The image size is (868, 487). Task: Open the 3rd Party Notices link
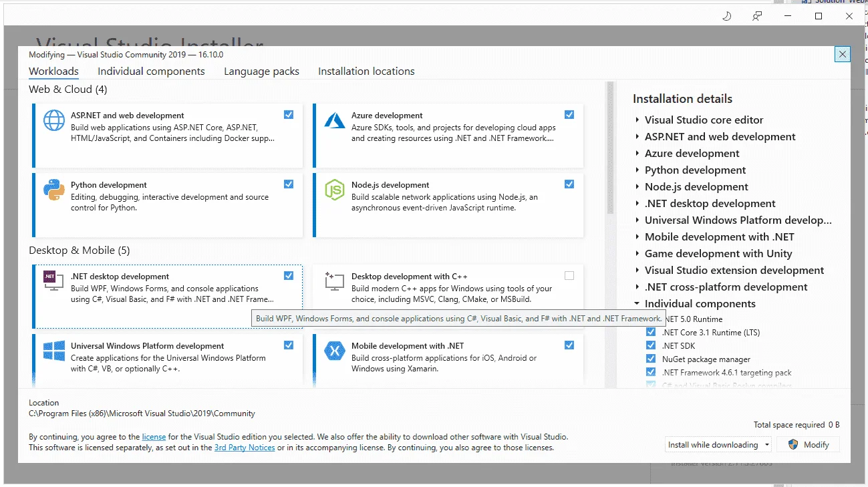coord(245,448)
